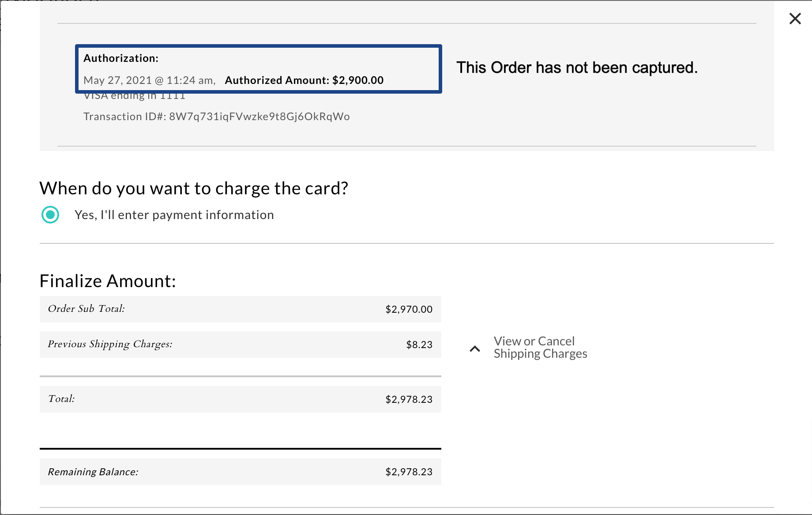Select the Order Sub Total row
The image size is (812, 515).
click(241, 309)
